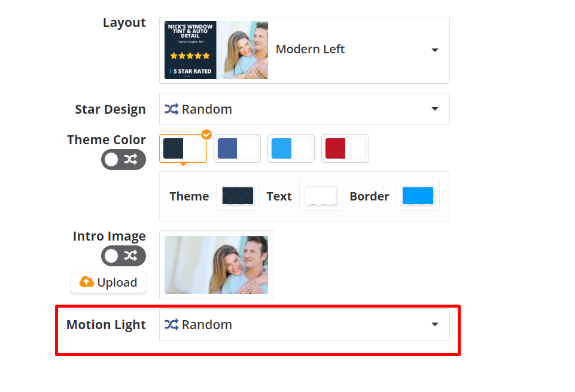Select the red theme preset

(x=345, y=148)
